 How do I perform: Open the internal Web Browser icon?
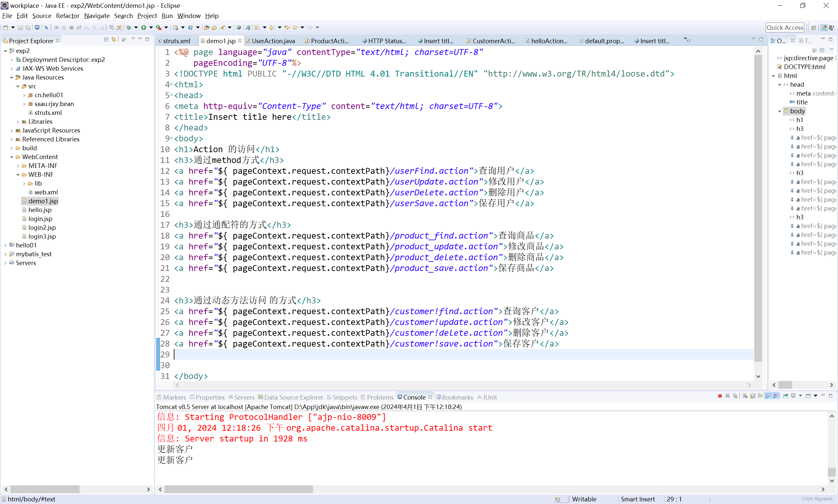pyautogui.click(x=239, y=27)
